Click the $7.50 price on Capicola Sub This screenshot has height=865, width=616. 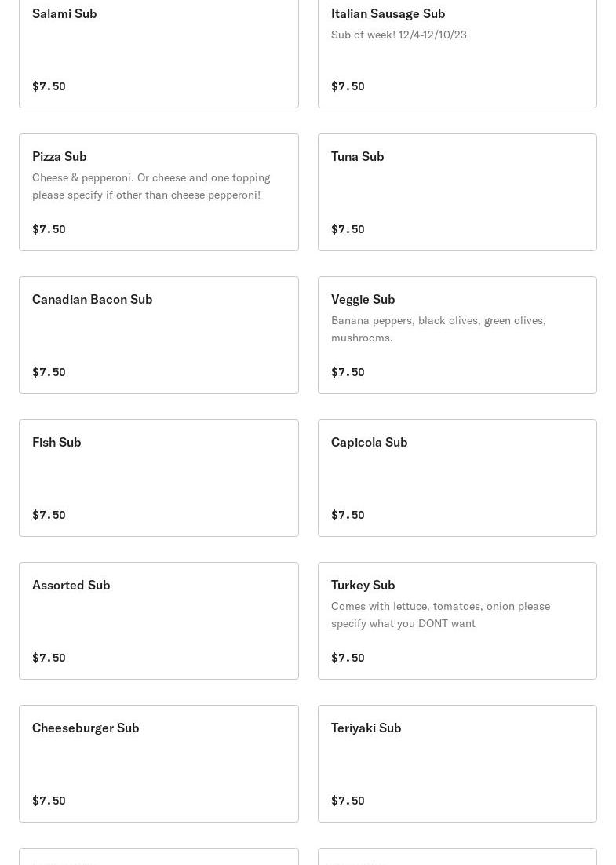(x=348, y=515)
